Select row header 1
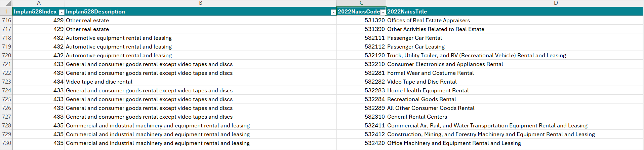 point(6,11)
